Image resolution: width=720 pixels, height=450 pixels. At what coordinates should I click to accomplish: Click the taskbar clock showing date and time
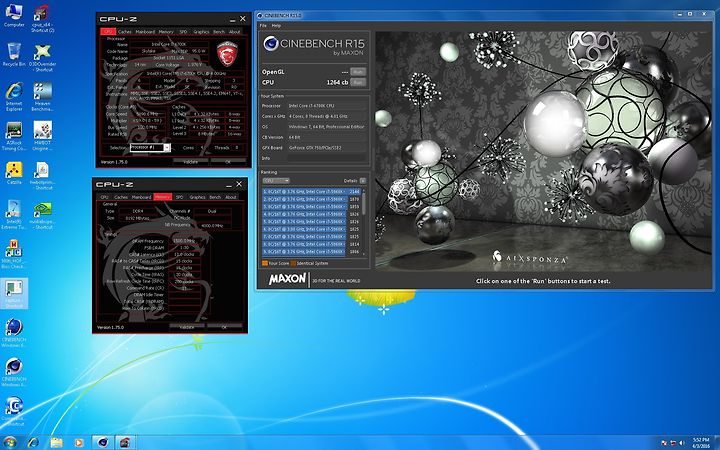pos(700,443)
